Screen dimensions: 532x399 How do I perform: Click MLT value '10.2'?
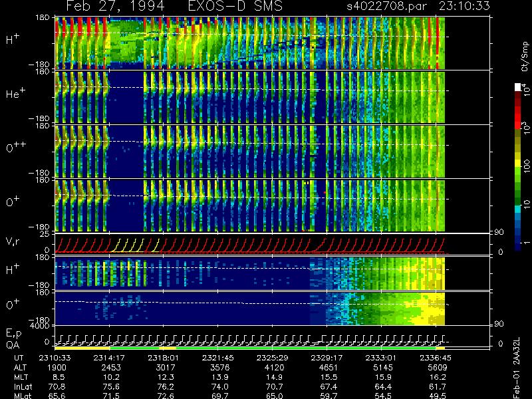112,377
